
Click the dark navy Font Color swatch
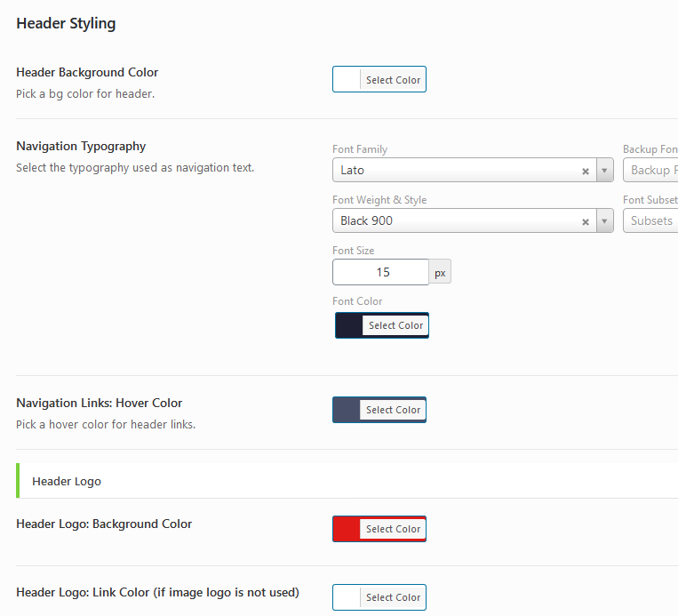tap(349, 325)
